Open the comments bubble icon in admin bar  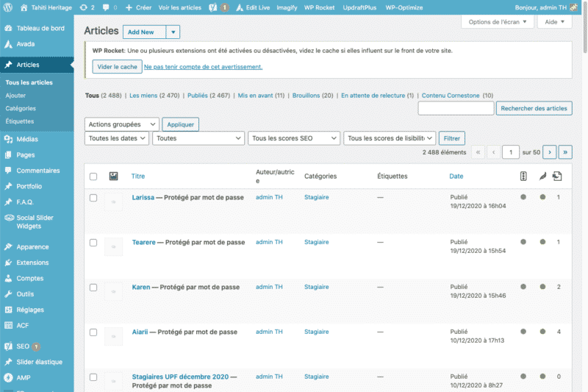(x=106, y=7)
